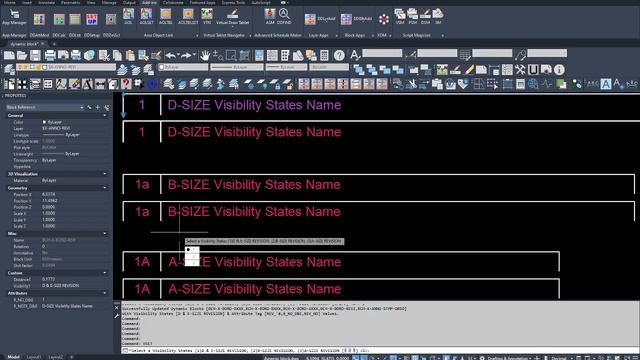The image size is (640, 360).
Task: Click the text style field next to A icon
Action: coord(382,53)
